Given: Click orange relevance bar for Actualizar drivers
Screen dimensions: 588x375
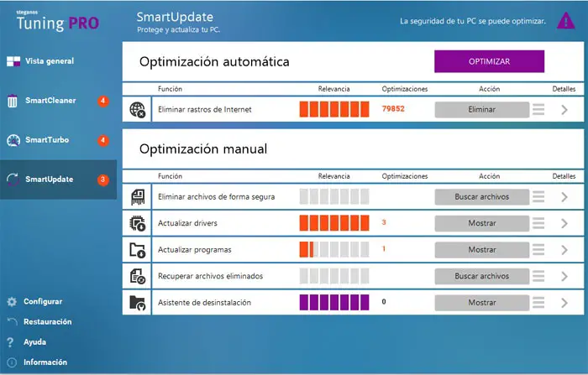Looking at the screenshot, I should tap(334, 223).
